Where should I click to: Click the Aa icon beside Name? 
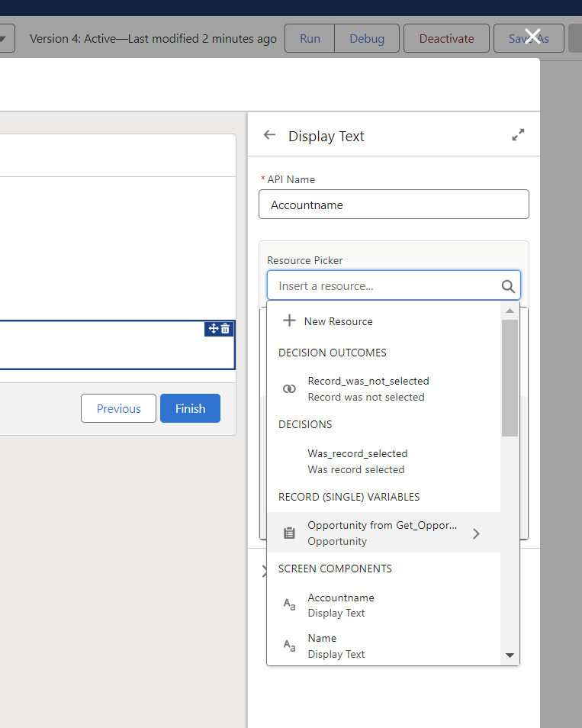290,646
